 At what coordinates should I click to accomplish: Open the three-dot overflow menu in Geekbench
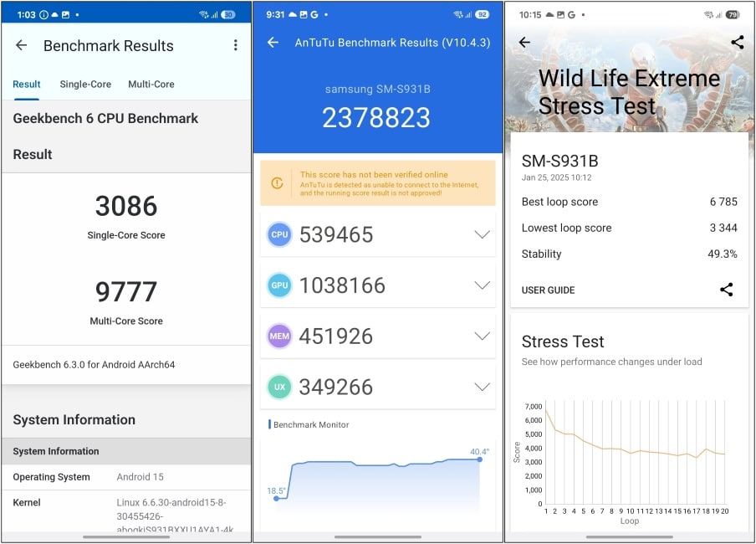pyautogui.click(x=235, y=45)
